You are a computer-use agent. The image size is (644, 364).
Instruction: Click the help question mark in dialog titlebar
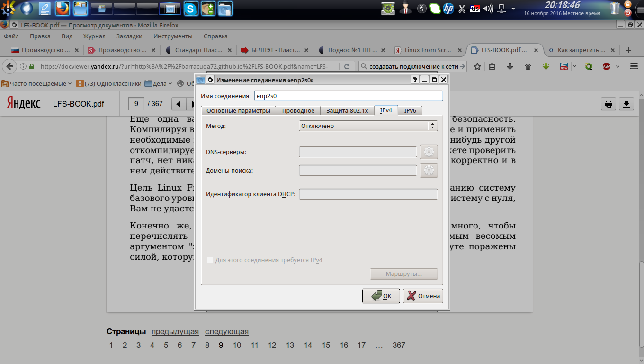(415, 80)
